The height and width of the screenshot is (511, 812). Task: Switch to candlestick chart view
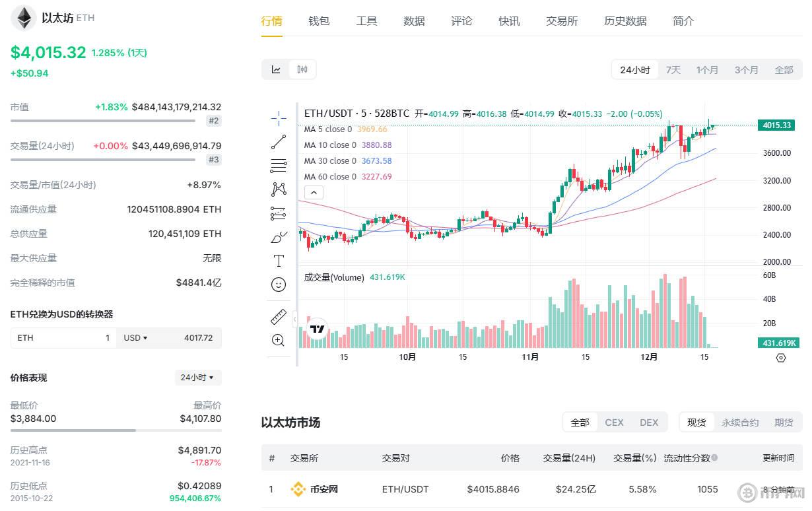point(302,69)
